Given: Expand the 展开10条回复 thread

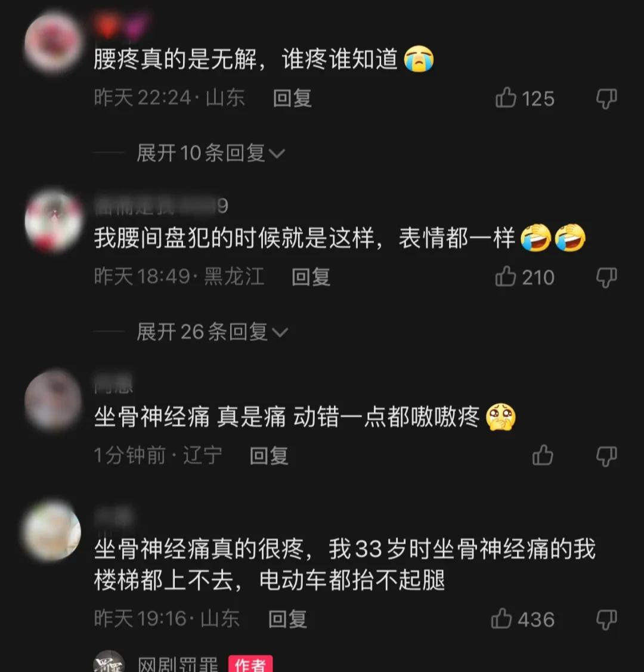Looking at the screenshot, I should click(x=210, y=153).
